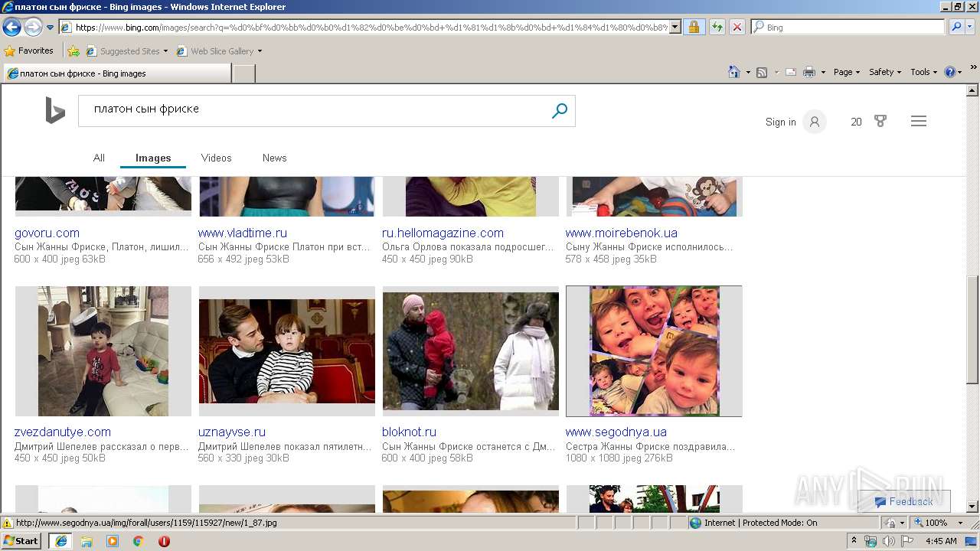The image size is (980, 551).
Task: Click the Print icon
Action: [x=808, y=72]
